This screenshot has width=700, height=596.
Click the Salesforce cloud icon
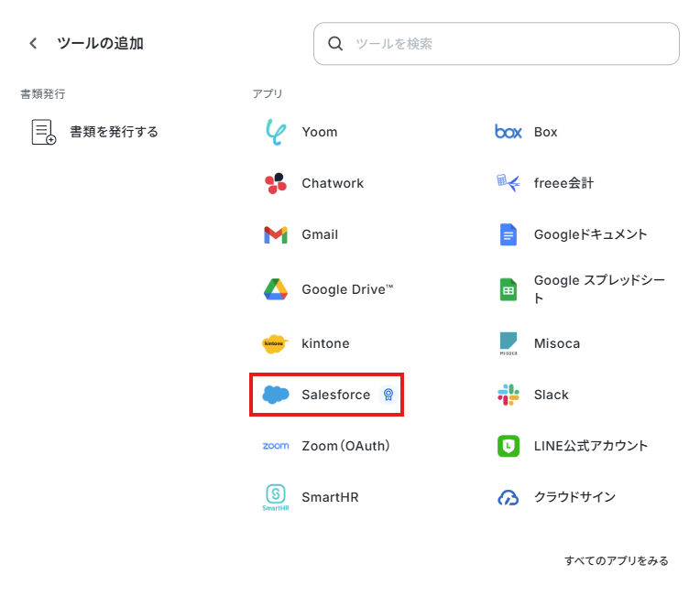click(276, 395)
